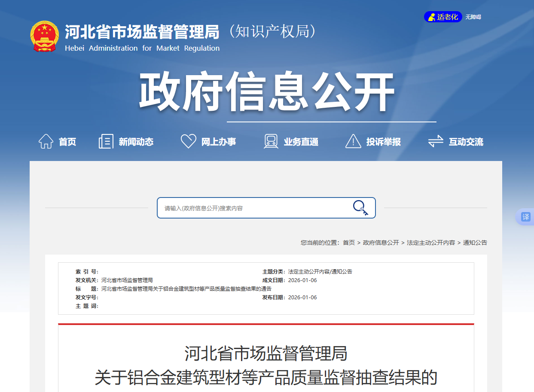The height and width of the screenshot is (392, 534).
Task: Click the magnifier icon to search
Action: pos(360,207)
